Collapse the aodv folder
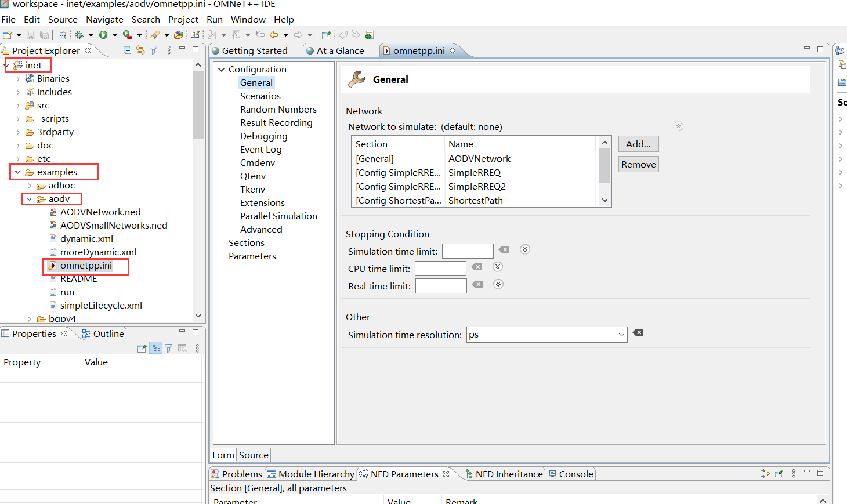Viewport: 847px width, 504px height. [30, 199]
